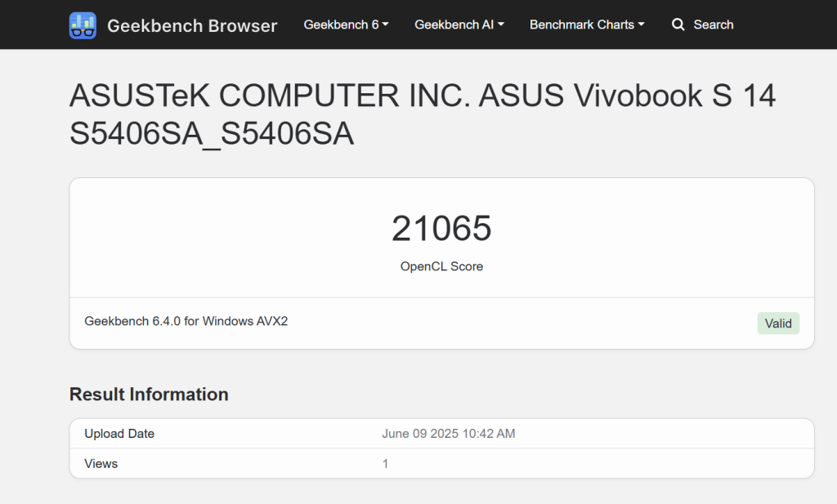Select the Views count value
837x504 pixels.
point(384,463)
